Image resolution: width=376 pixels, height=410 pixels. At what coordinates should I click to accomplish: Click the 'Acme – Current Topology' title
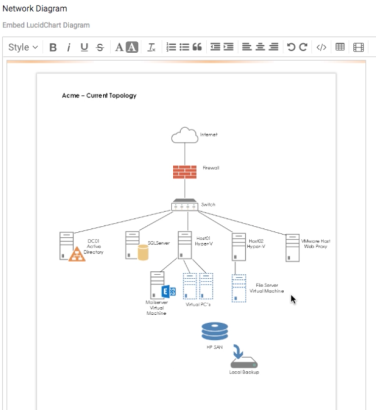pos(99,96)
